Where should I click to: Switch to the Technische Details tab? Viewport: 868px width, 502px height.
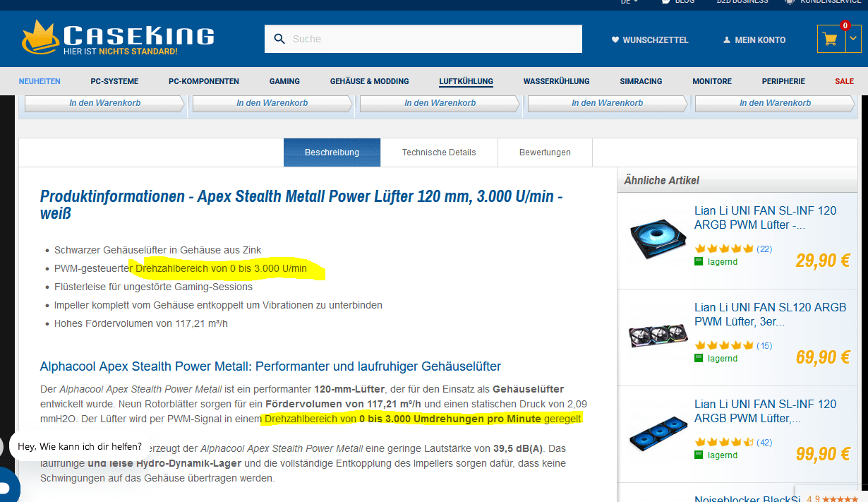tap(439, 153)
